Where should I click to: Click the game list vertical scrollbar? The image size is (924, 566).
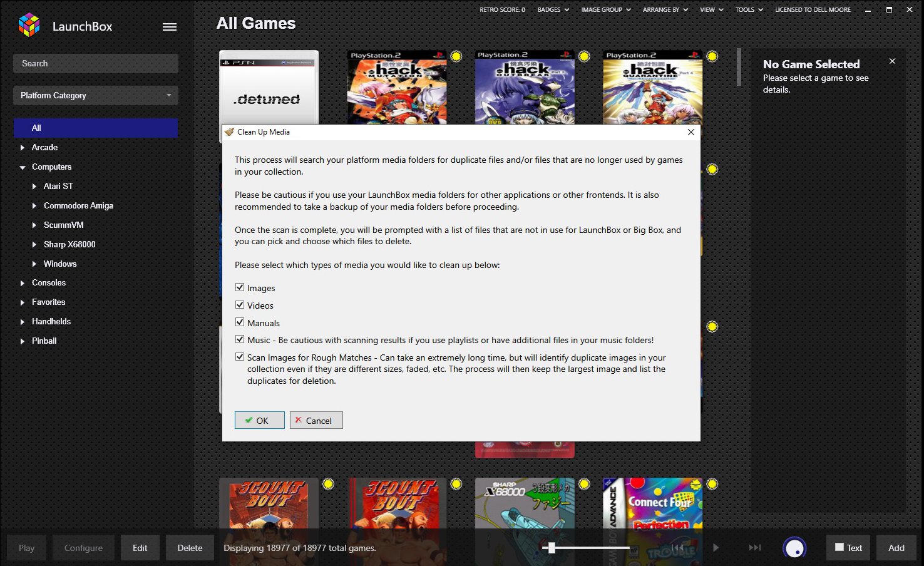pos(739,67)
